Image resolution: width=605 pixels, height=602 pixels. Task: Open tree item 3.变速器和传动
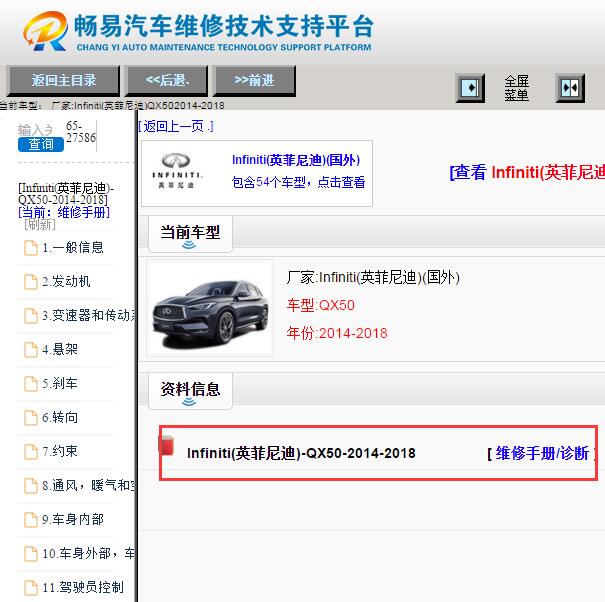89,315
